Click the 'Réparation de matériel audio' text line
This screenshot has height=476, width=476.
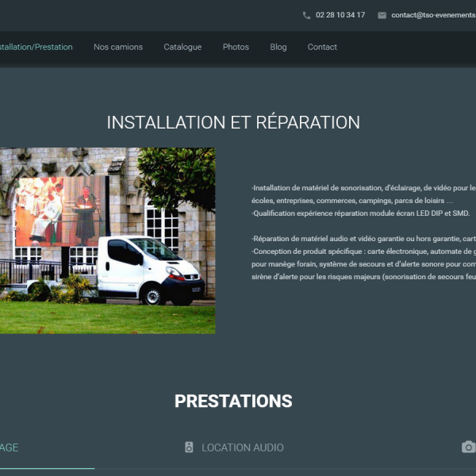point(363,239)
